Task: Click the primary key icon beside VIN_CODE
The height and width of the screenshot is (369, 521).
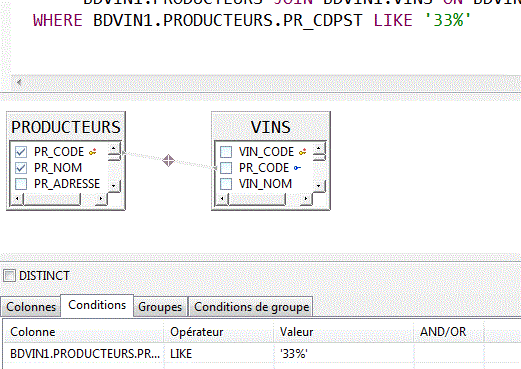Action: [x=303, y=152]
